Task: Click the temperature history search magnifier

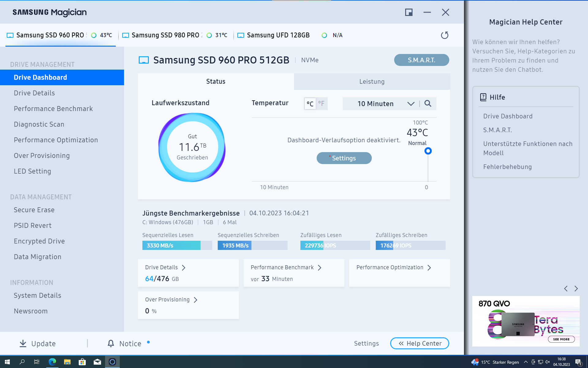Action: tap(428, 104)
